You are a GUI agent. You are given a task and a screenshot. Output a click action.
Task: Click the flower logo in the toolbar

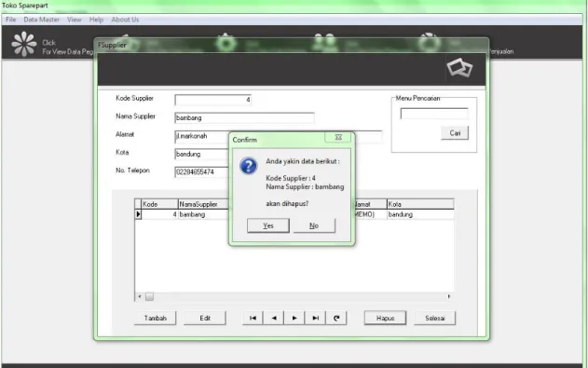tap(24, 44)
